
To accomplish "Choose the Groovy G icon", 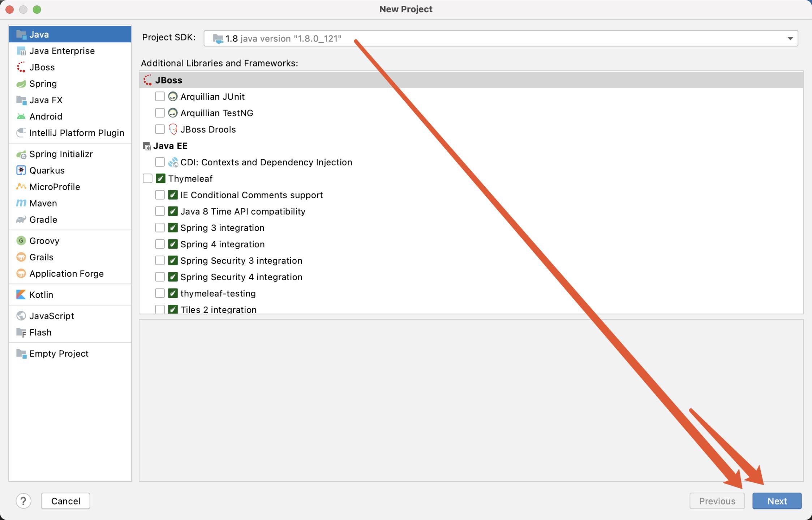I will pyautogui.click(x=21, y=241).
